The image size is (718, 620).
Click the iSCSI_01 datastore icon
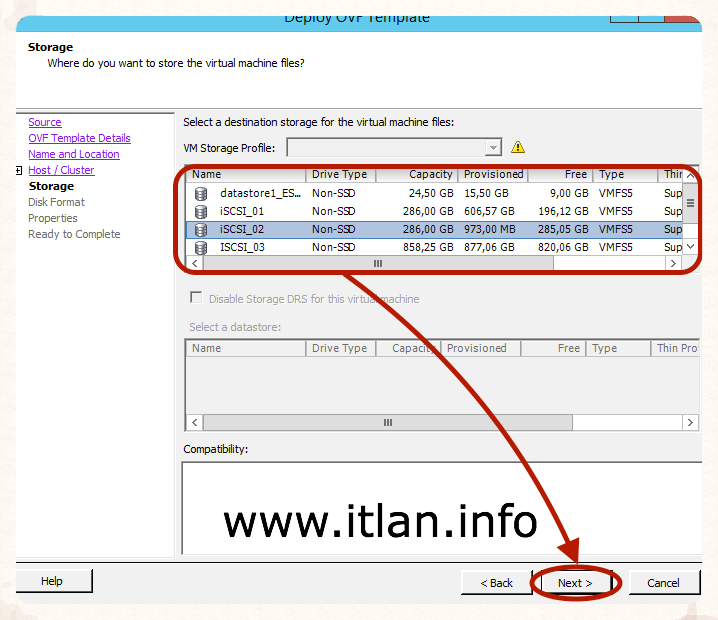click(201, 212)
